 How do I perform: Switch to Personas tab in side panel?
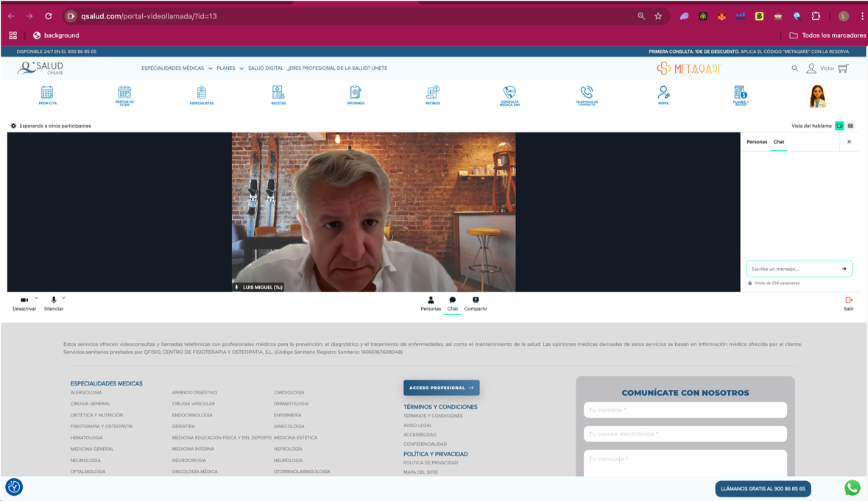pos(757,141)
